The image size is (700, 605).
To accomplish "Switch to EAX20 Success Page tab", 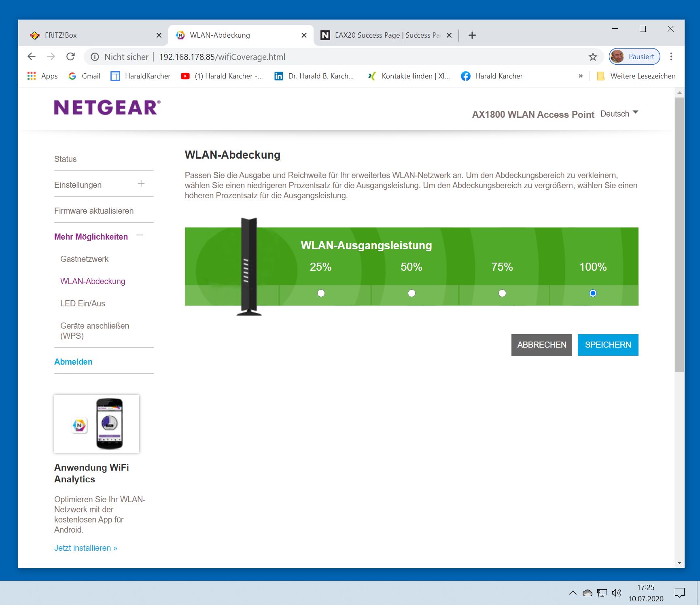I will [386, 35].
